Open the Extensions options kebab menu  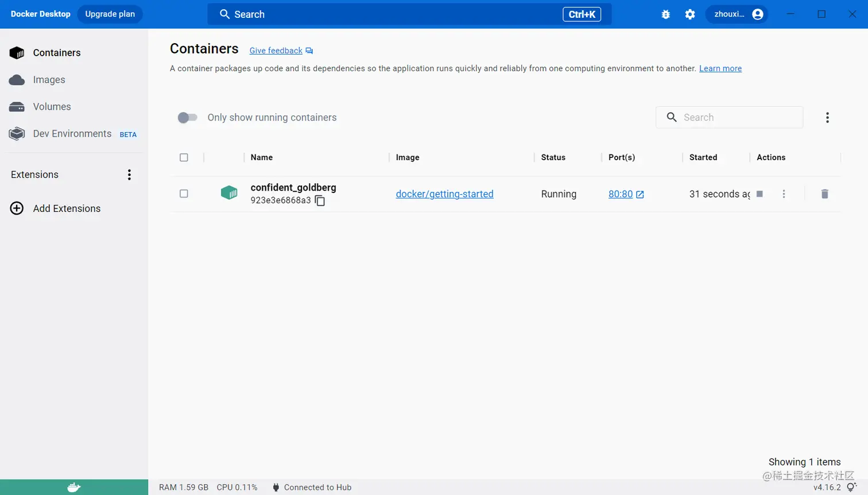tap(129, 175)
